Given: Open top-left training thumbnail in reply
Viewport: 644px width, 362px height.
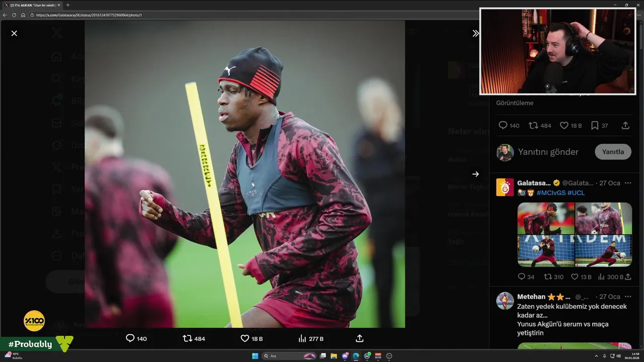Looking at the screenshot, I should (x=546, y=218).
